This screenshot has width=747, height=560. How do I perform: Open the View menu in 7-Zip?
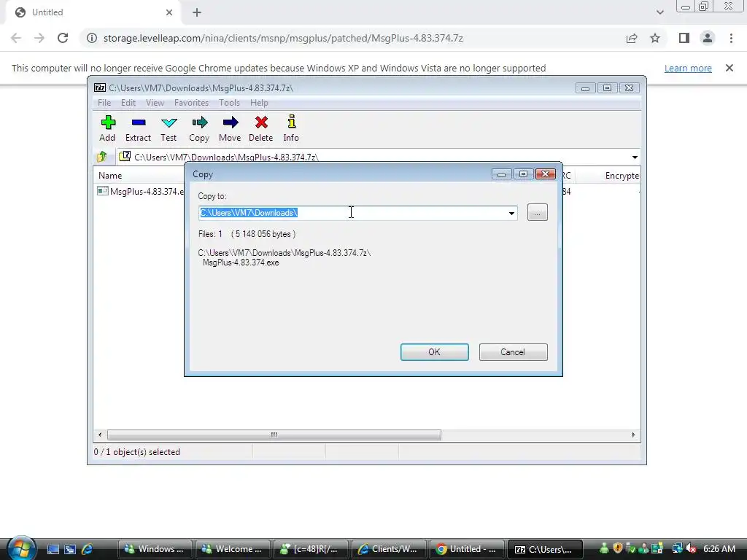(155, 102)
